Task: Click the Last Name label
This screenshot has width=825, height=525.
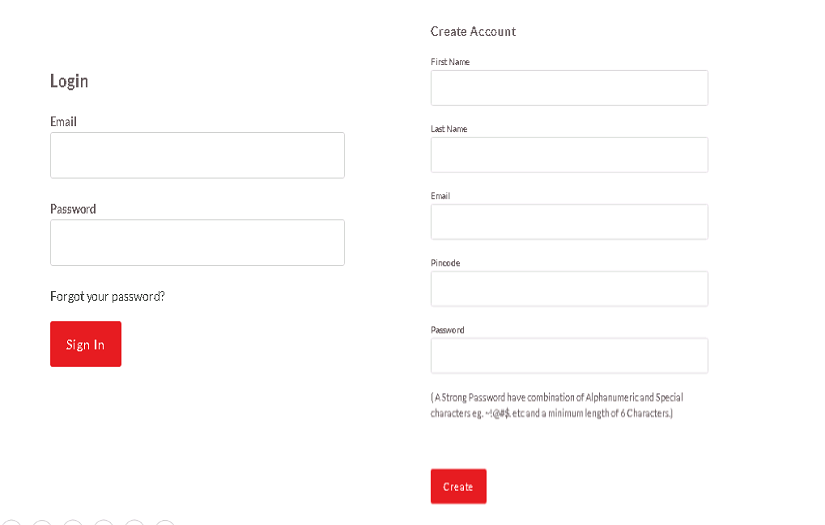Action: tap(449, 129)
